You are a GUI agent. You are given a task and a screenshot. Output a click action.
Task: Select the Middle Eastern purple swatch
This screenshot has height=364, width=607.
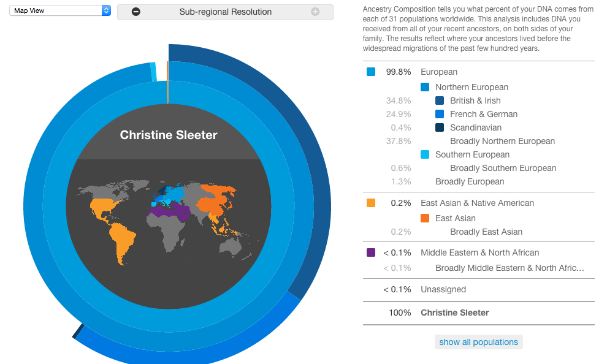pos(371,252)
